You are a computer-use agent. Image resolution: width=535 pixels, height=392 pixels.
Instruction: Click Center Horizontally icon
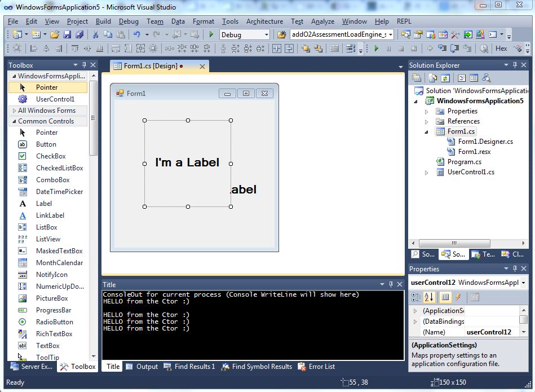coord(277,49)
